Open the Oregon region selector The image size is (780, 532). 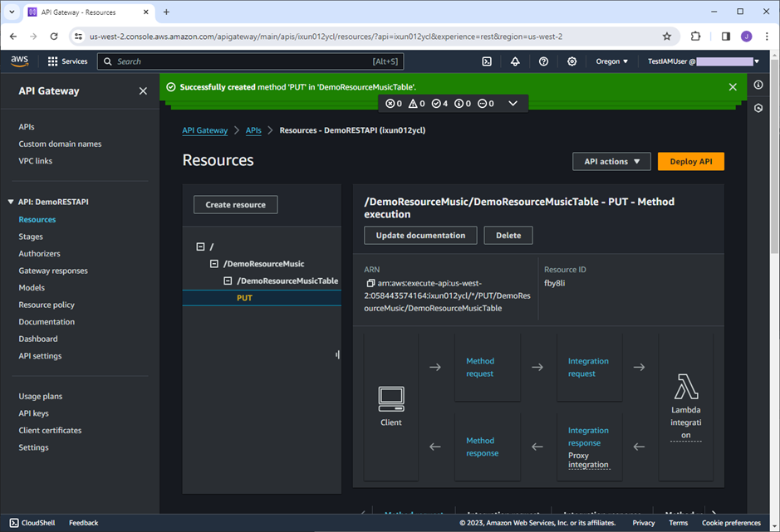tap(612, 61)
